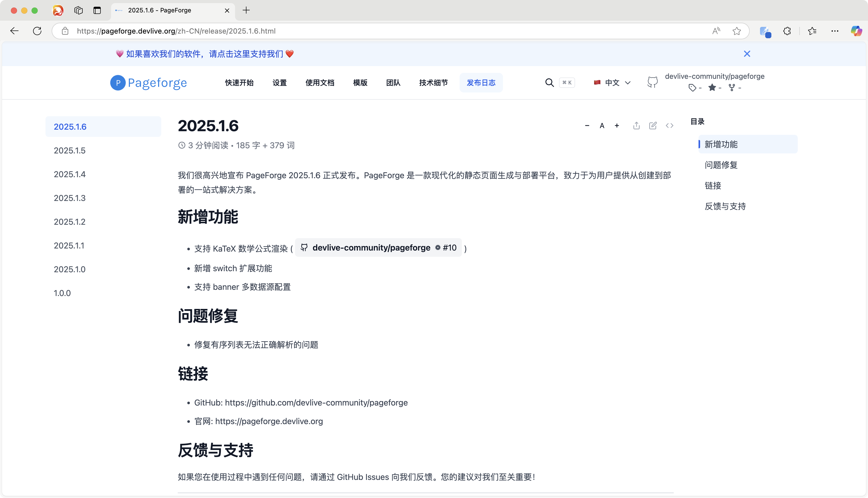Open 设置 navigation item
The width and height of the screenshot is (868, 498).
[x=280, y=83]
